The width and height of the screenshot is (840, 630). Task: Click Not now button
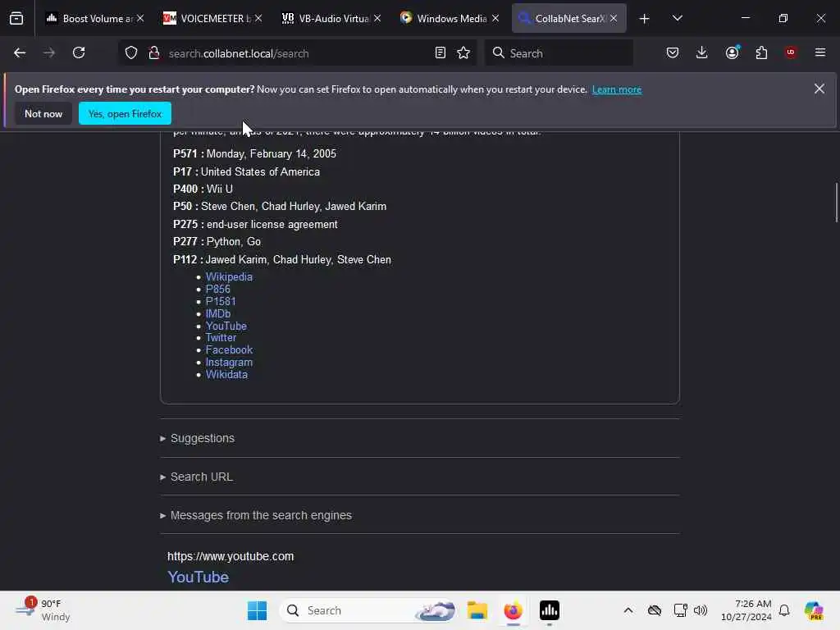click(x=43, y=113)
